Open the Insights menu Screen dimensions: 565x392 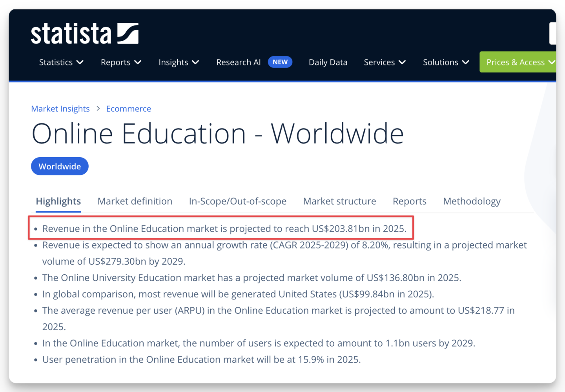tap(179, 62)
